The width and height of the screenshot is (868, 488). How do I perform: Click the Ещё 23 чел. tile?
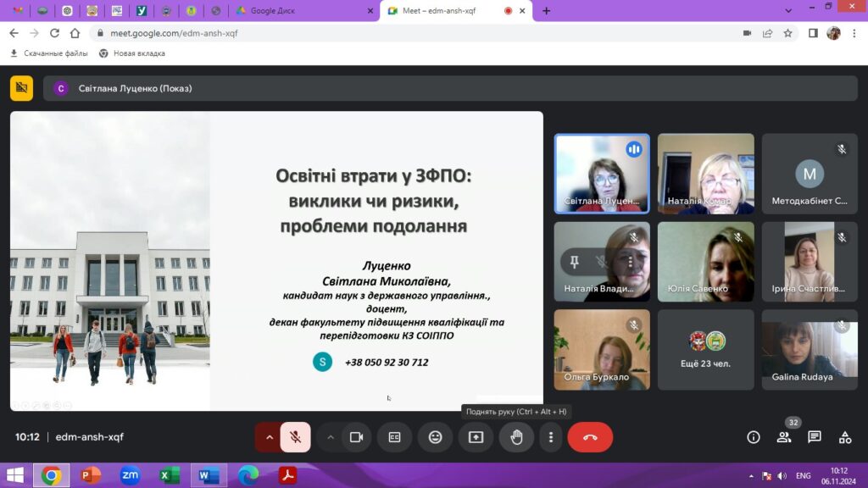pos(705,349)
